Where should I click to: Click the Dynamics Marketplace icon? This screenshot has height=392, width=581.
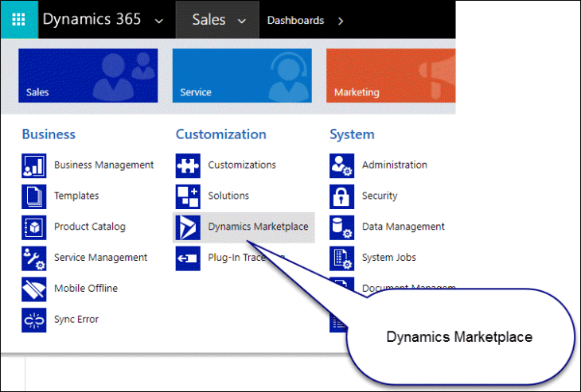[189, 227]
